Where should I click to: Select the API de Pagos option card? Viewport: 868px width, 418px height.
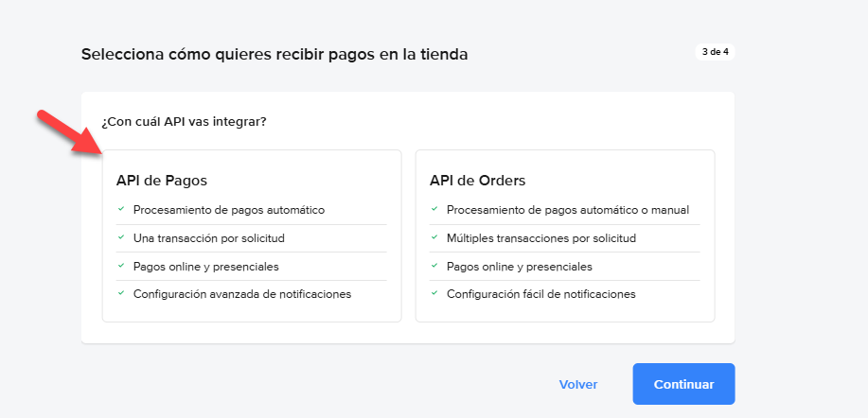252,235
